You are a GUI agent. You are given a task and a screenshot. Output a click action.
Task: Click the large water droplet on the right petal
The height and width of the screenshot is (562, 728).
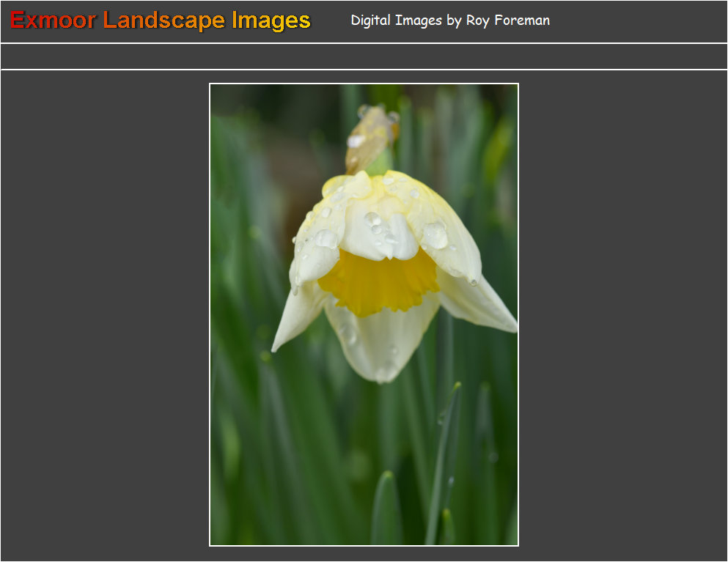pos(435,235)
